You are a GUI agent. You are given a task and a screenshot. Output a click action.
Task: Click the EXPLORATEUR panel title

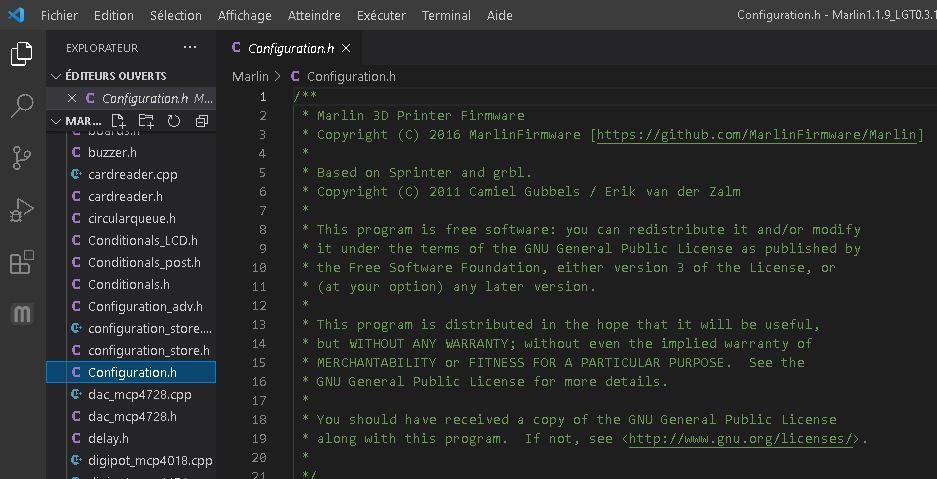coord(102,48)
